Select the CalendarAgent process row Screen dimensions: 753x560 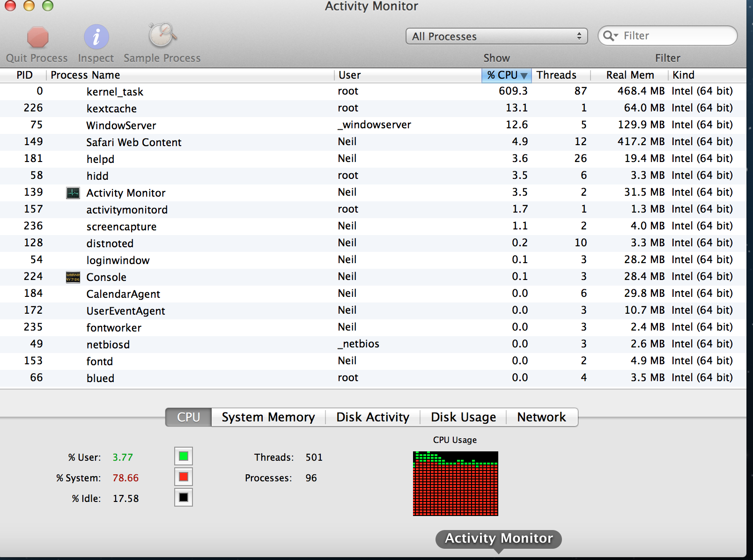[x=373, y=294]
